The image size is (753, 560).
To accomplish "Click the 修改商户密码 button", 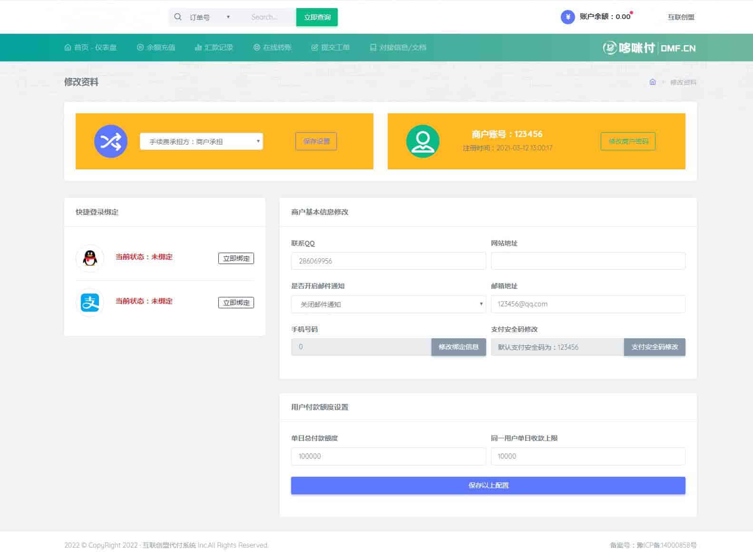I will coord(628,141).
